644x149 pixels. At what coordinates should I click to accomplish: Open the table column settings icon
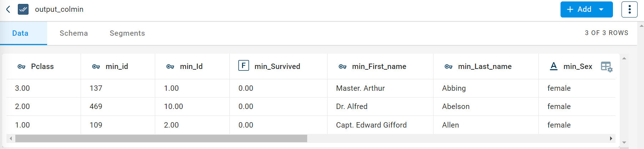pyautogui.click(x=606, y=67)
